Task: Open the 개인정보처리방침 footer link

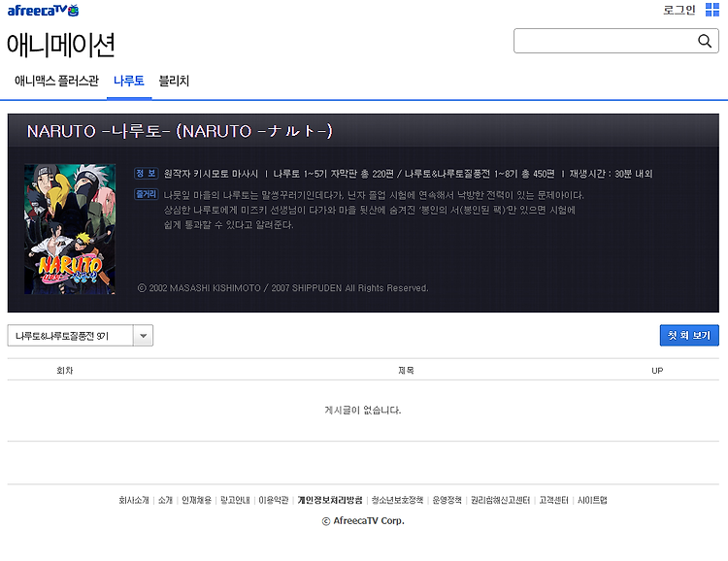Action: (x=330, y=500)
